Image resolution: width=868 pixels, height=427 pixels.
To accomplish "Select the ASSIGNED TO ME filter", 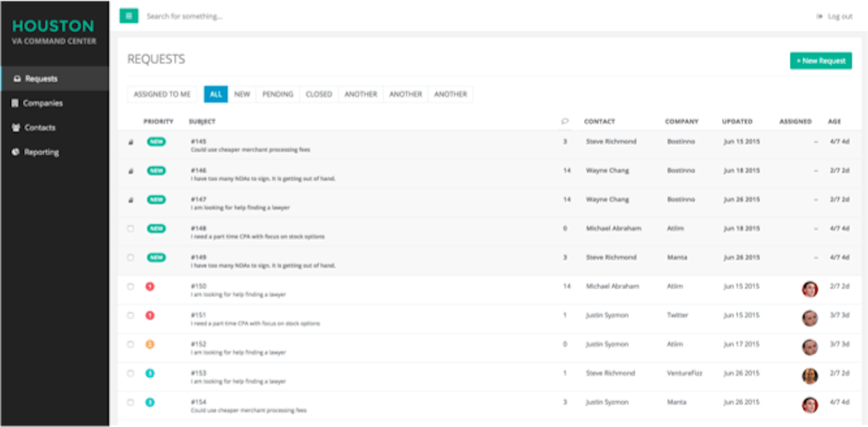I will [162, 94].
